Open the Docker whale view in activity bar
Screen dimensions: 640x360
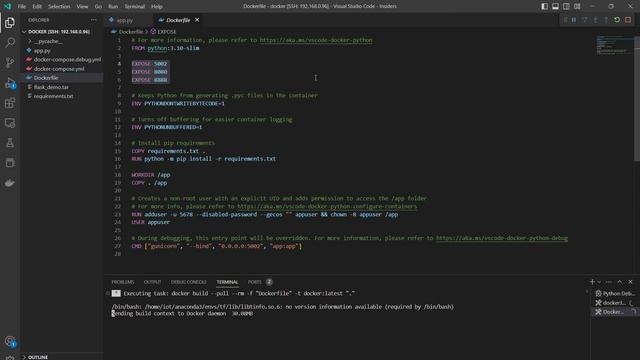click(x=10, y=183)
